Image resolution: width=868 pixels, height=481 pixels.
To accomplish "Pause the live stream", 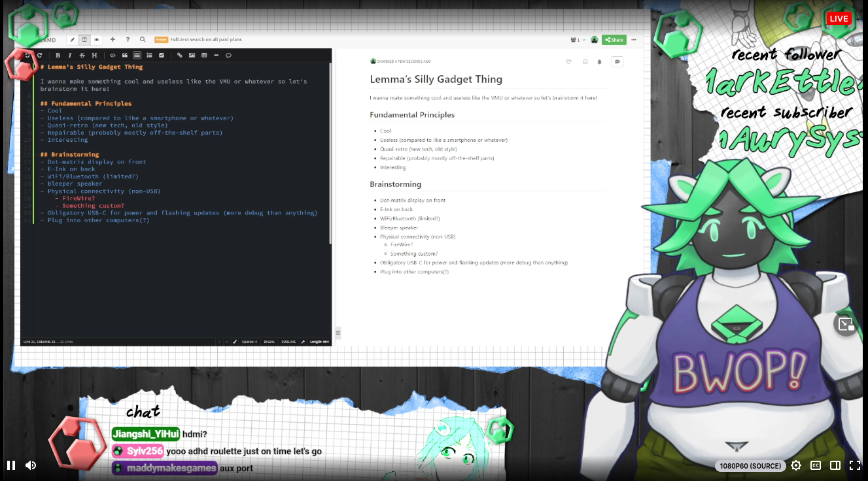I will click(x=11, y=465).
